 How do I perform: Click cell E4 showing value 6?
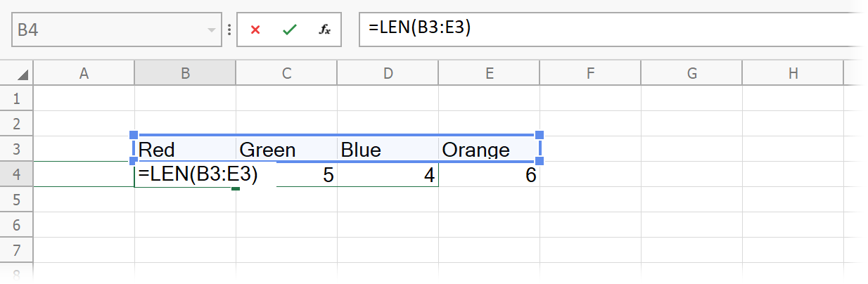(489, 175)
